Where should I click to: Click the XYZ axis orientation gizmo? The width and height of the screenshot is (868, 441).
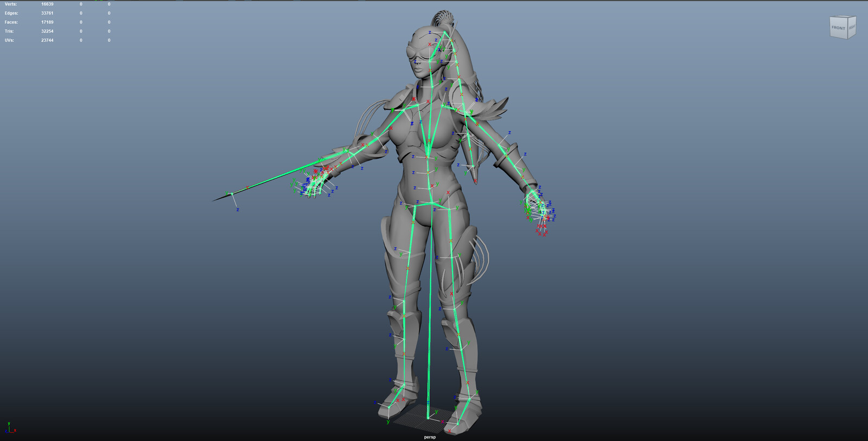coord(10,427)
